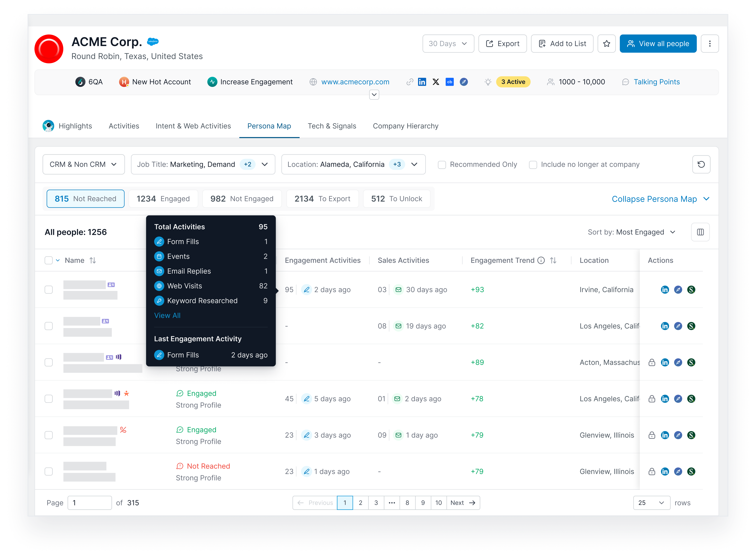
Task: Switch to the Intent and Web Activities tab
Action: tap(194, 126)
